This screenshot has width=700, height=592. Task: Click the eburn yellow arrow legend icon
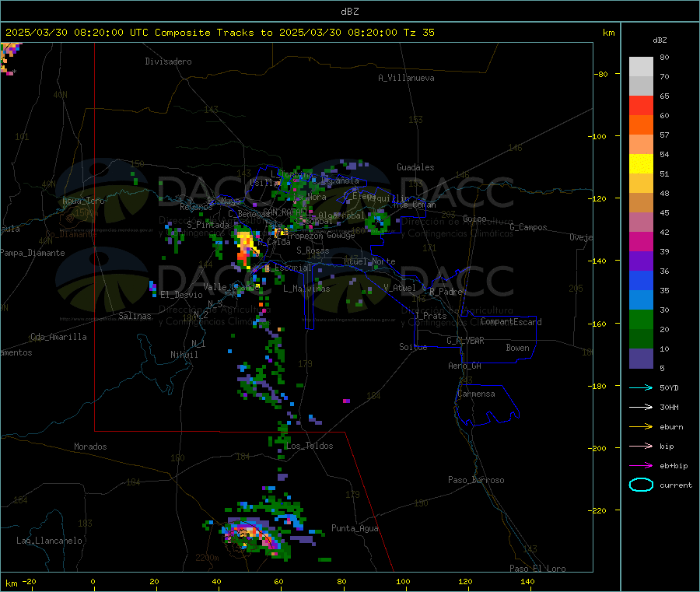tap(641, 426)
